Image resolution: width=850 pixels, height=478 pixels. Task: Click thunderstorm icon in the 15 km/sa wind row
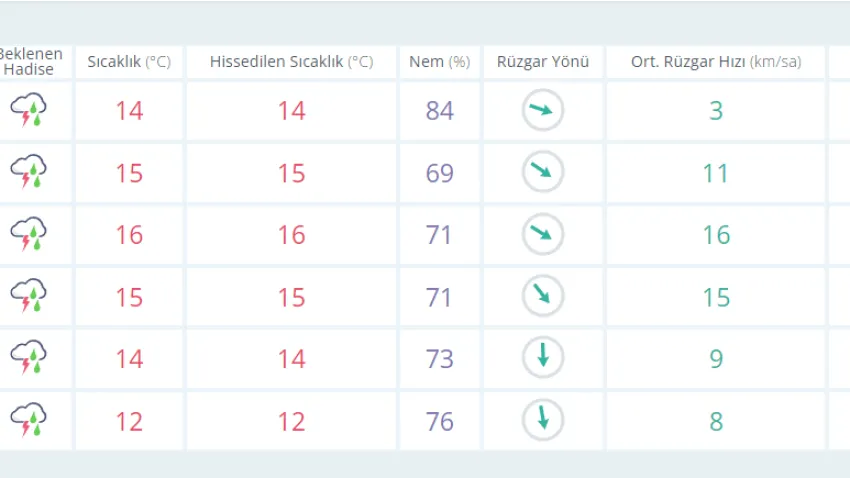coord(29,296)
